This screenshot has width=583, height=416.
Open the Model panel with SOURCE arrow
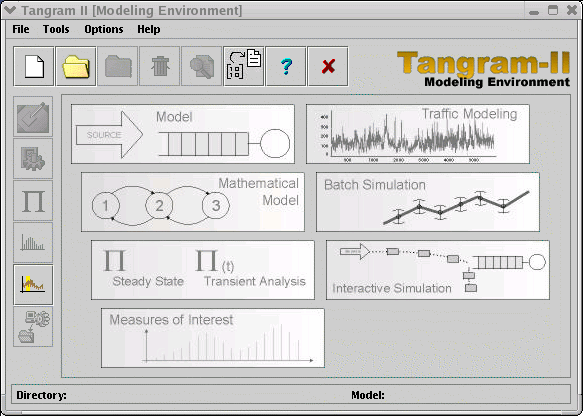tap(183, 134)
